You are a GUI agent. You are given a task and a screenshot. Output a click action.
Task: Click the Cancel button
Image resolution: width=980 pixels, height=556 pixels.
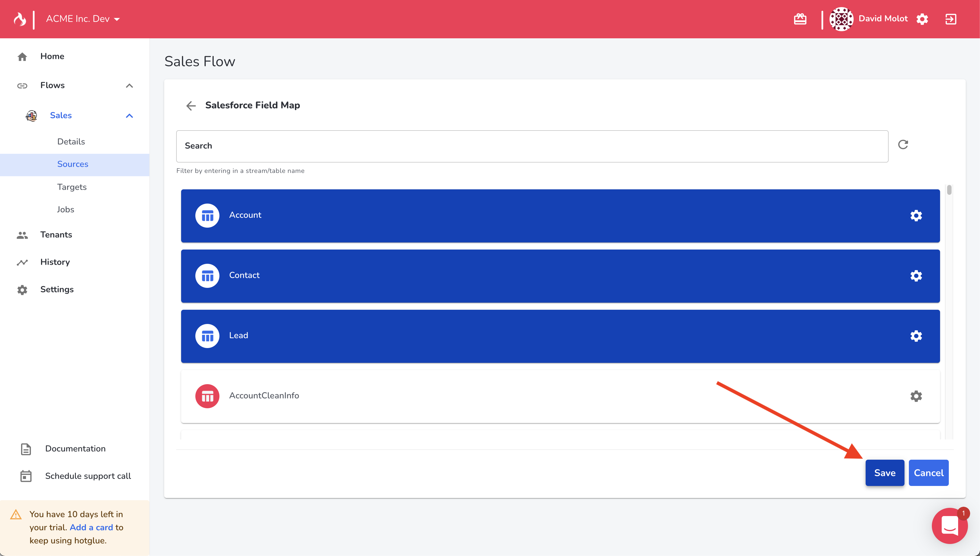pyautogui.click(x=929, y=473)
